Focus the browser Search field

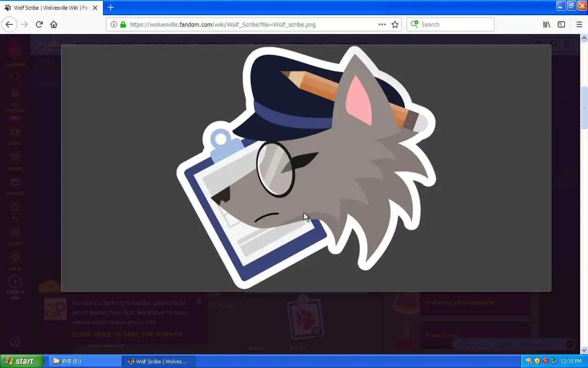(450, 24)
